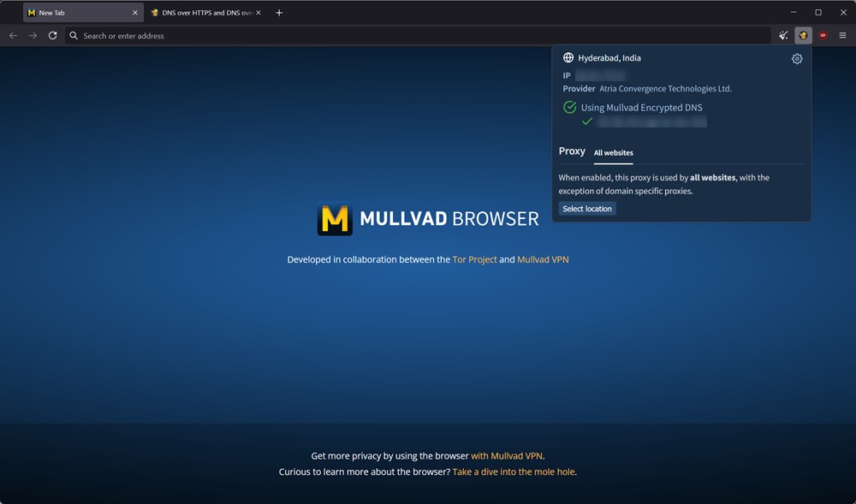This screenshot has width=856, height=504.
Task: Click the forward navigation arrow
Action: [33, 35]
